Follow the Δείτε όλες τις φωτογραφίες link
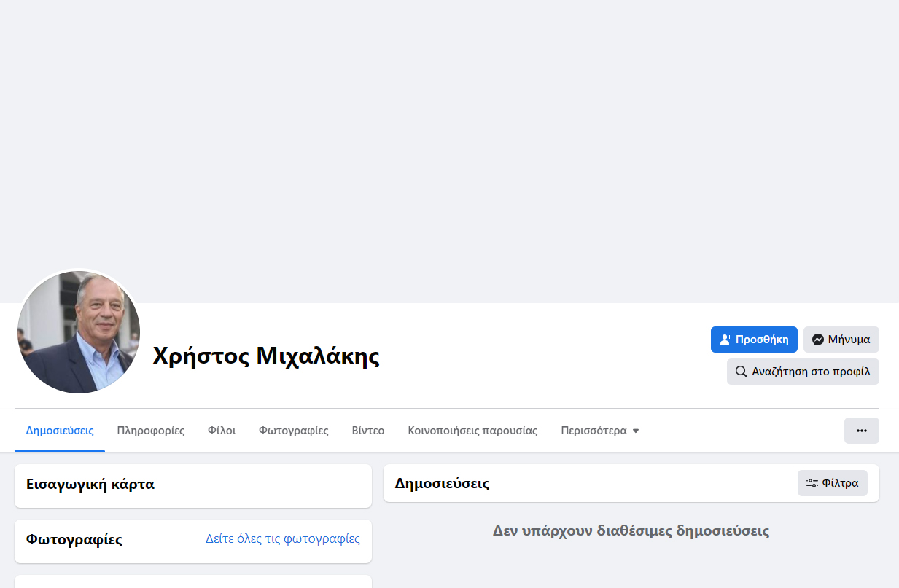The height and width of the screenshot is (588, 899). click(x=283, y=539)
